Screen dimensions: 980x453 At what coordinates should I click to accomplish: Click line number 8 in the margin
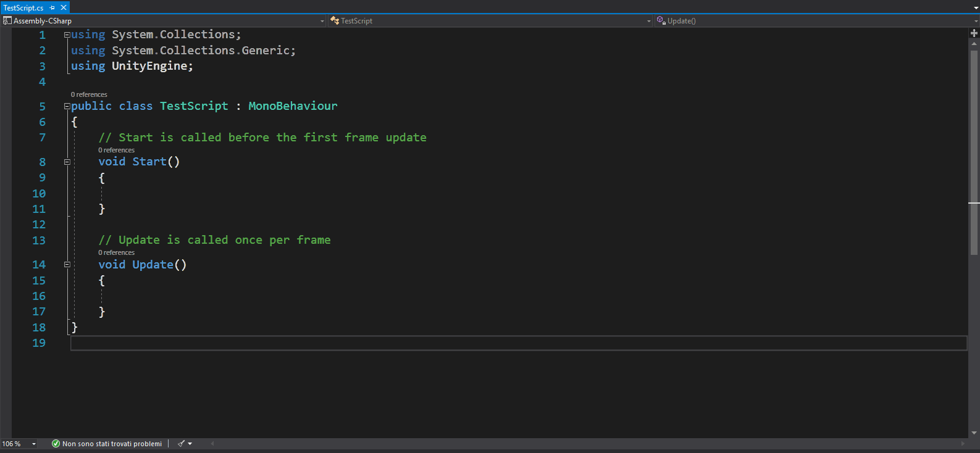(42, 162)
